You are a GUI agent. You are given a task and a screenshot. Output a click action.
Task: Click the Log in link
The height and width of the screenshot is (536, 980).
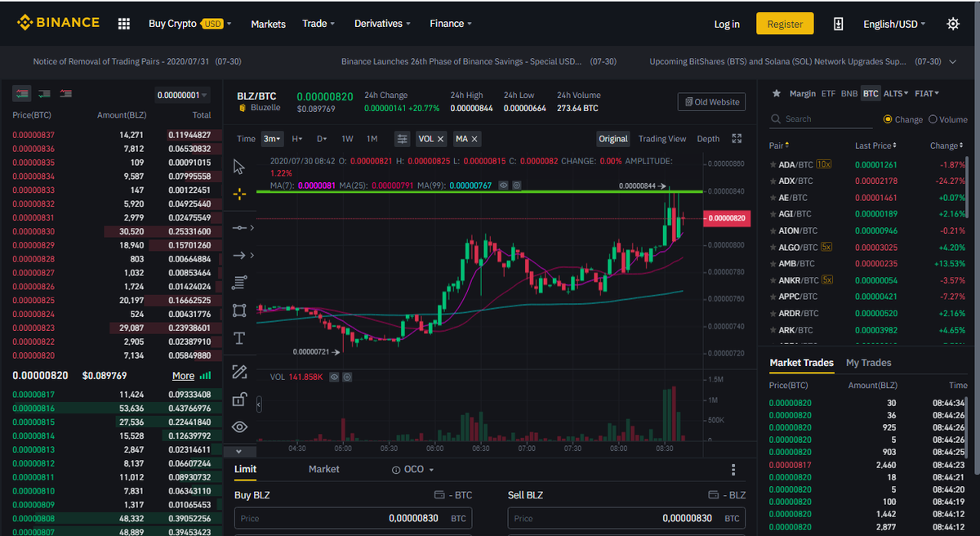[727, 25]
